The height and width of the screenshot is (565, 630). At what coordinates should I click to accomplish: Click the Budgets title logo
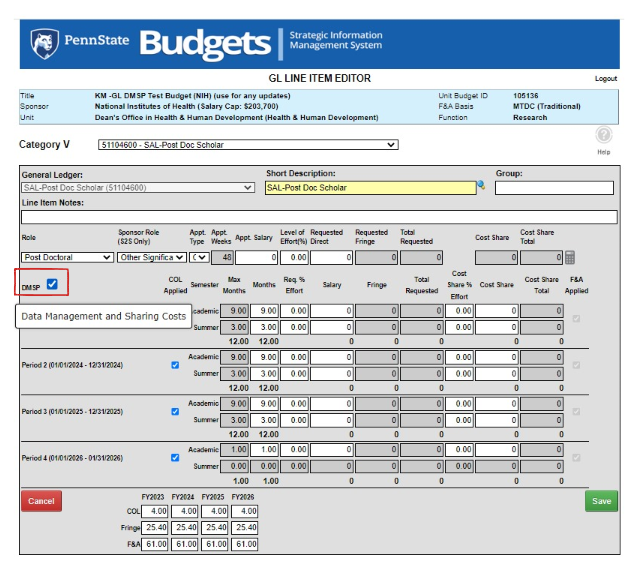(x=206, y=43)
